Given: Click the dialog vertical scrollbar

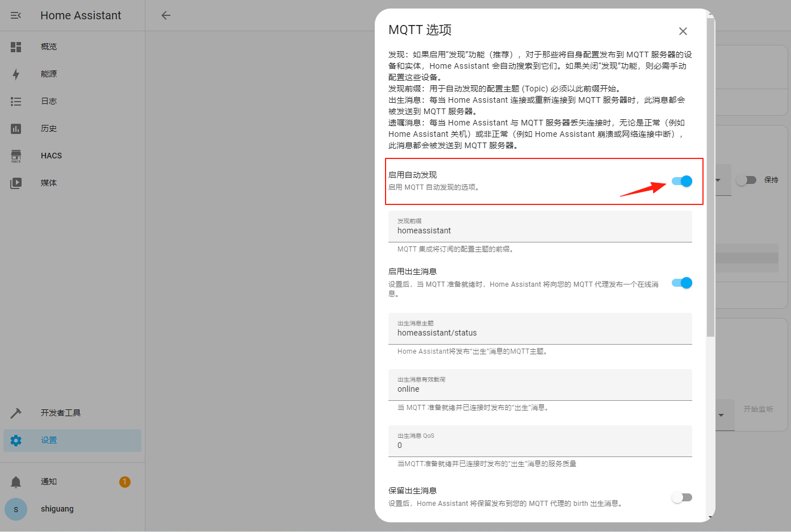Looking at the screenshot, I should [x=710, y=176].
